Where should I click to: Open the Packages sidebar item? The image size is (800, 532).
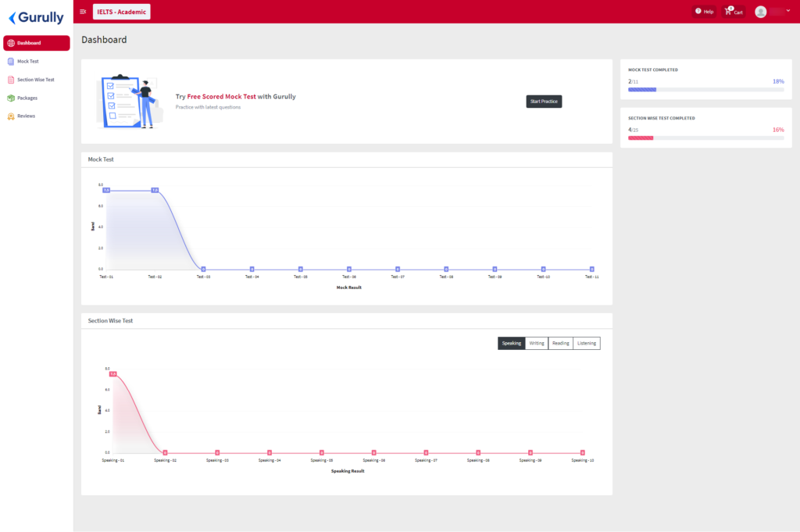point(36,98)
